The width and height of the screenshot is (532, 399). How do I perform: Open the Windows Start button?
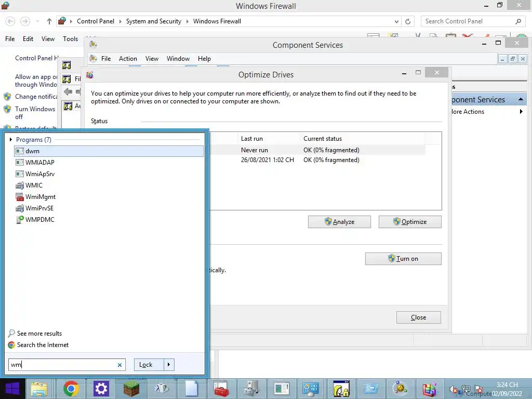coord(12,389)
